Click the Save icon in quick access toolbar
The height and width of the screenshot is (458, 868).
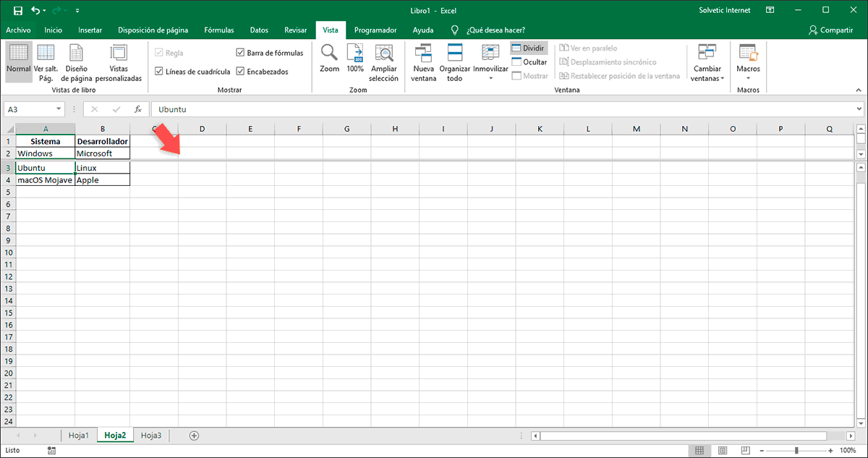pos(17,11)
